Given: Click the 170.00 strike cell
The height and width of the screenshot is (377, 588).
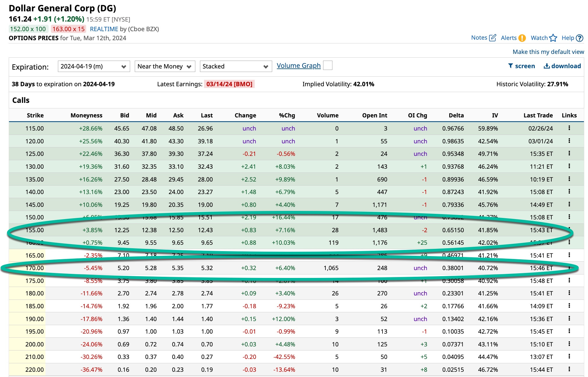Looking at the screenshot, I should coord(35,268).
